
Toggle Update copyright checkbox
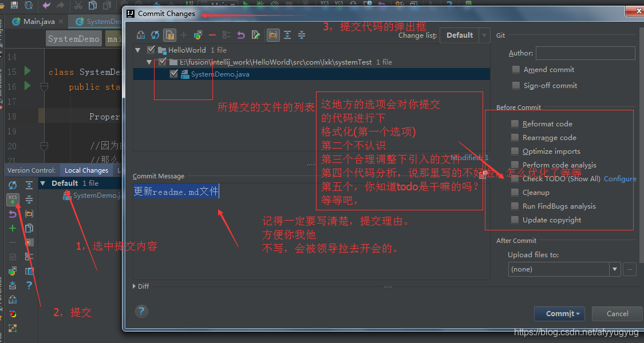[515, 220]
